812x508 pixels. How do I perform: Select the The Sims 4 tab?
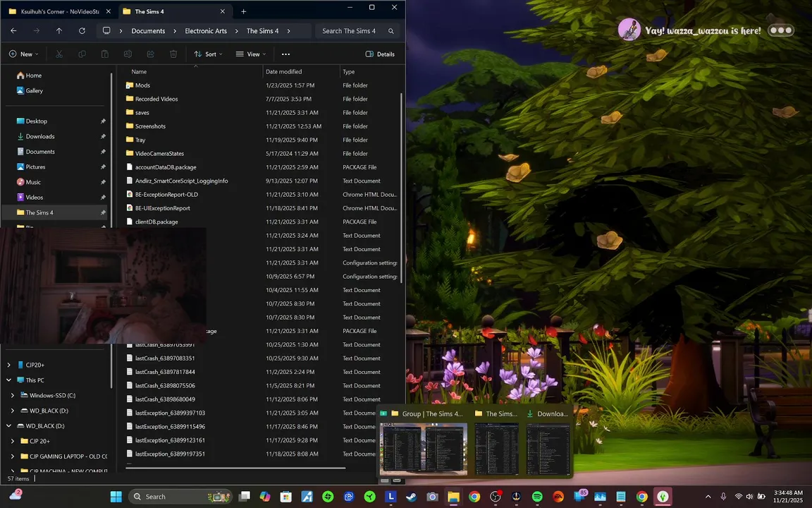[174, 11]
